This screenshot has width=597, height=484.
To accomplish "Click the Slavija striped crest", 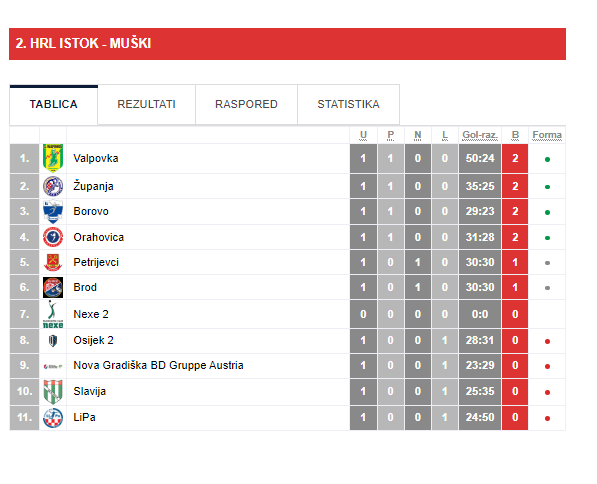I will tap(53, 391).
